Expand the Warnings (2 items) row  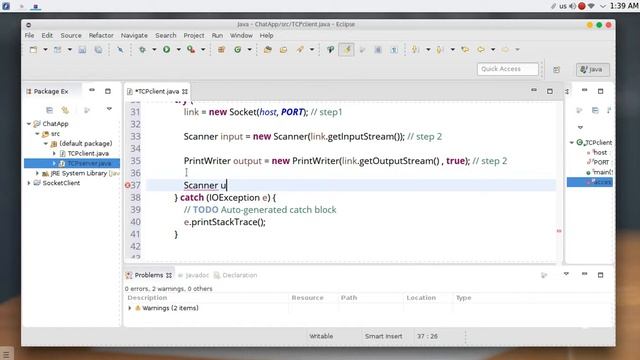tap(130, 308)
